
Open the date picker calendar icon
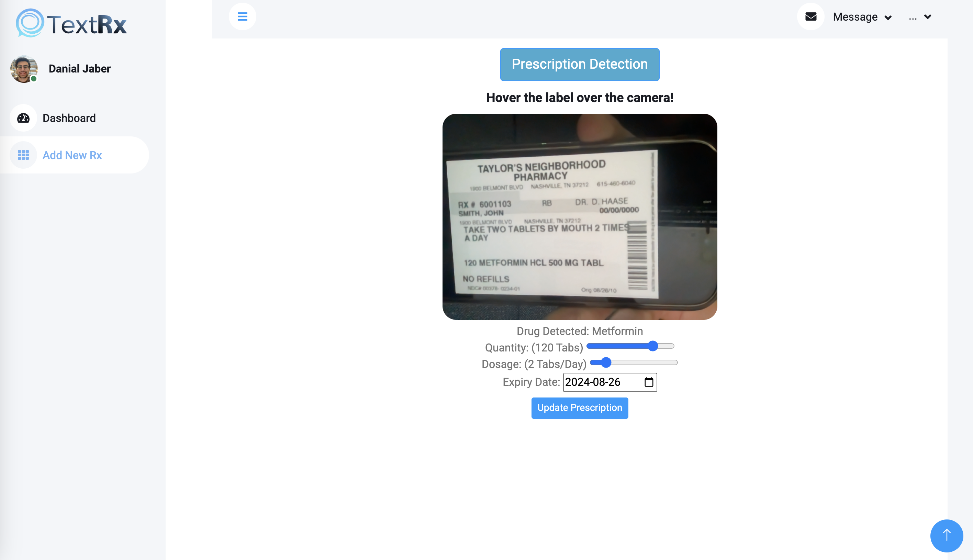click(x=649, y=382)
